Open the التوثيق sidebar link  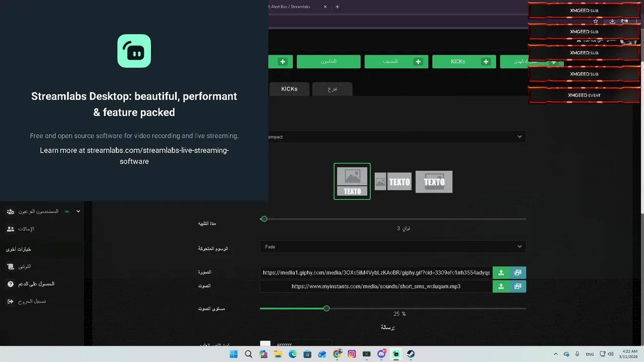(25, 266)
